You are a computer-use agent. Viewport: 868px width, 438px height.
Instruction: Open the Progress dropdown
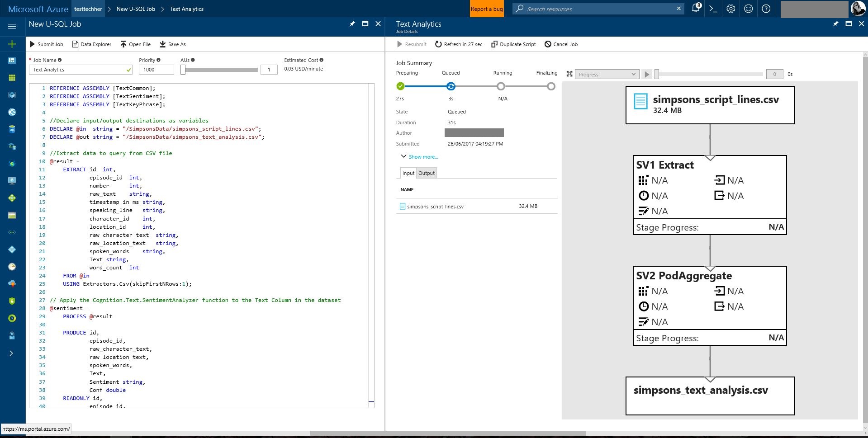[607, 74]
